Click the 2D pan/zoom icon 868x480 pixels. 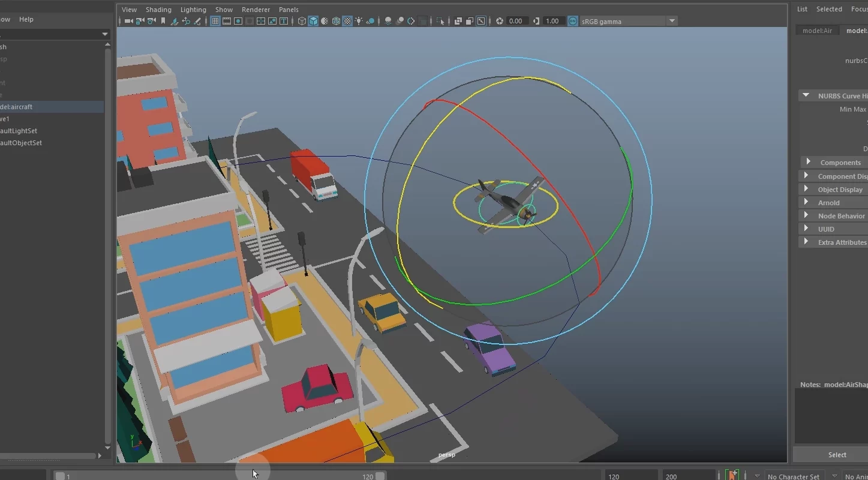[186, 21]
